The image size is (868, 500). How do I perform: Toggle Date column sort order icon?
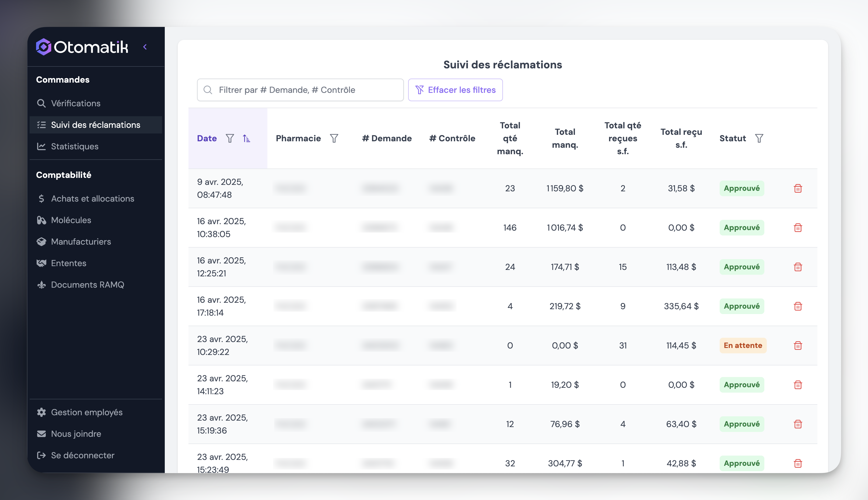[x=246, y=138]
